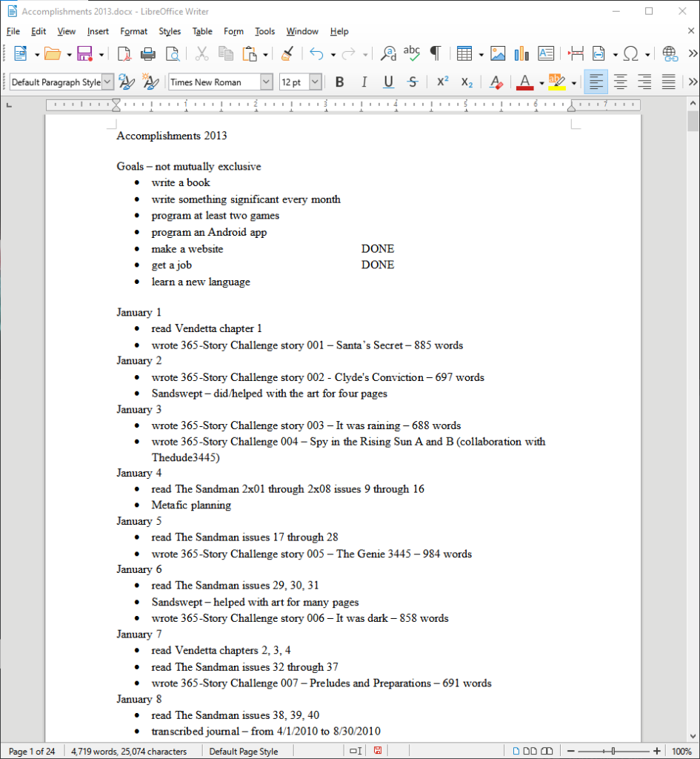Zoom out with the minus button
The width and height of the screenshot is (700, 759).
[571, 751]
